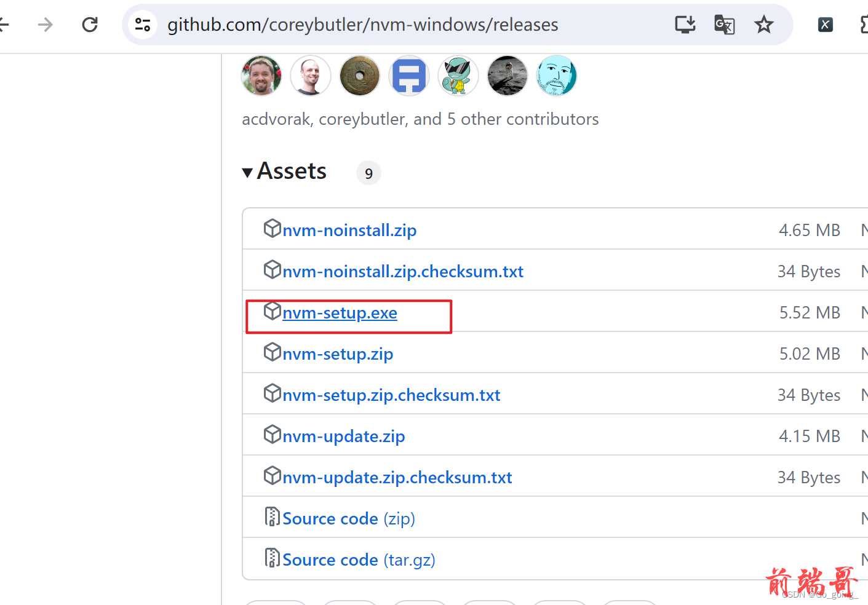This screenshot has width=868, height=605.
Task: Bookmark this page with the star icon
Action: click(x=763, y=25)
